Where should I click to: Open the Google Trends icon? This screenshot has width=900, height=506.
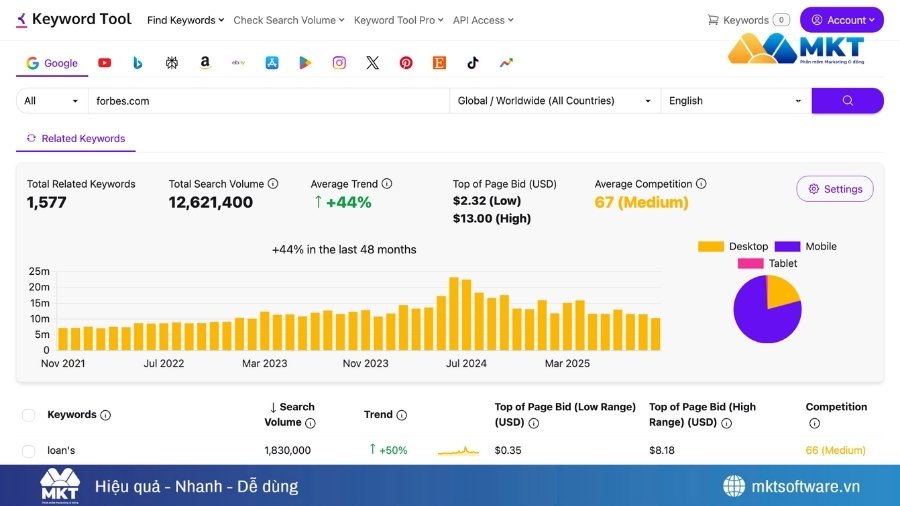tap(506, 63)
